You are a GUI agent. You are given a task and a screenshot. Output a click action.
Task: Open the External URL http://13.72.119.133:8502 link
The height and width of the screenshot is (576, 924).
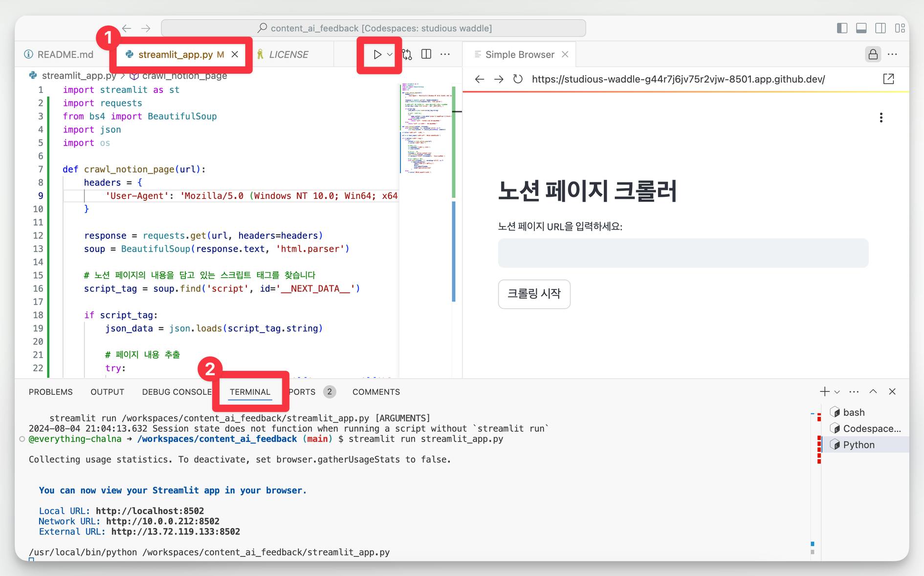[x=176, y=532]
